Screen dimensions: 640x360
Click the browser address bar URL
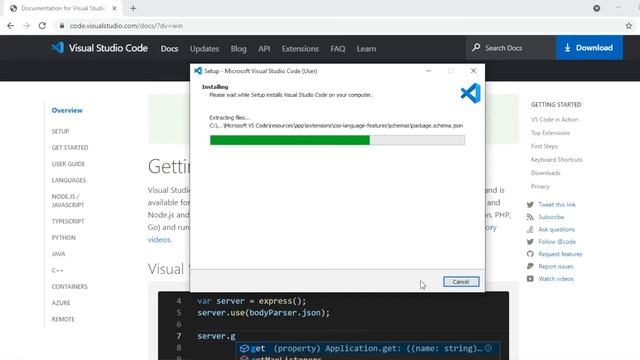(x=126, y=26)
